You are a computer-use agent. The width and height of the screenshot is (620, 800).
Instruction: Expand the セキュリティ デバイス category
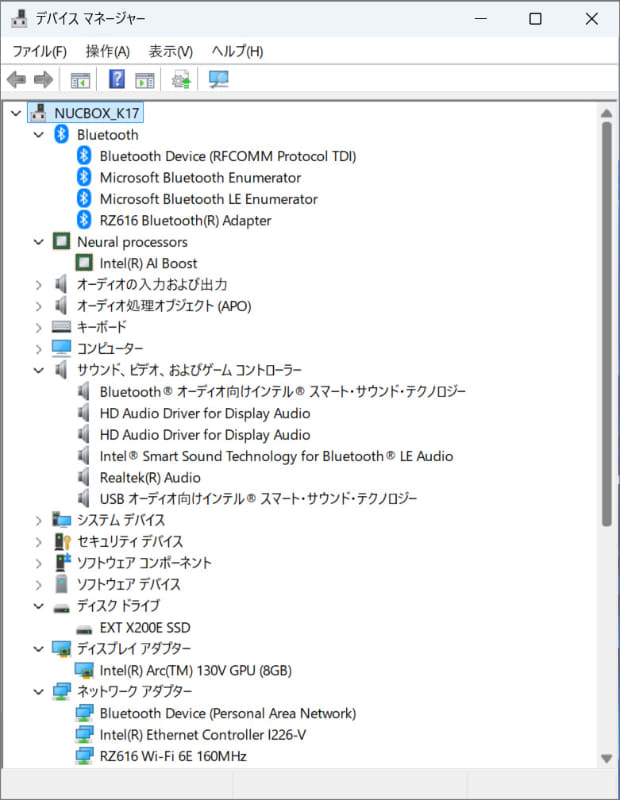pos(39,542)
